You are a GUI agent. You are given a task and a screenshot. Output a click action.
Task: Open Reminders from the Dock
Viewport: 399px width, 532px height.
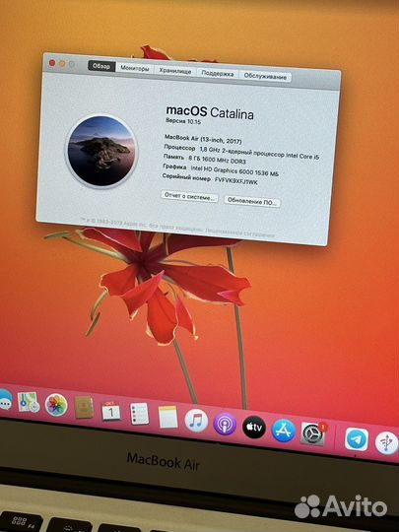tap(140, 414)
